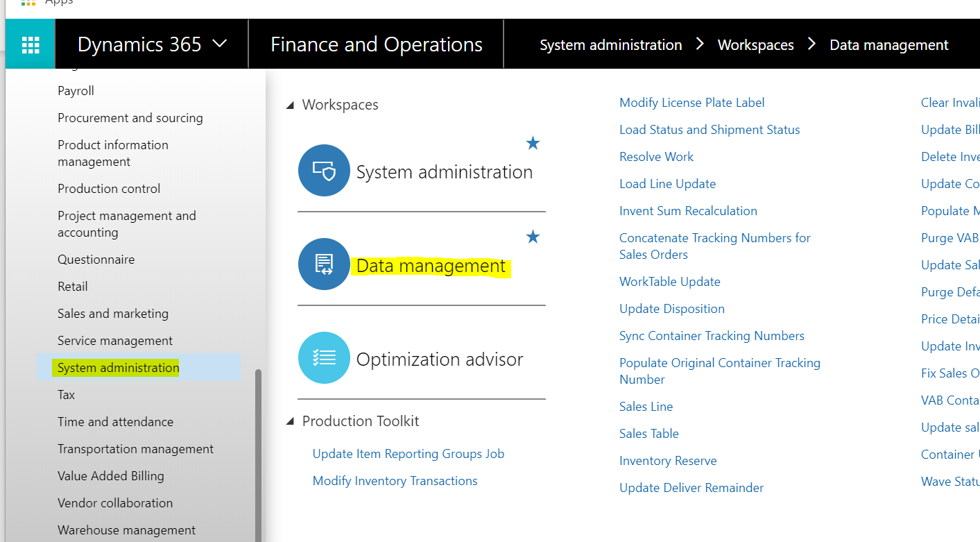Toggle the favorite star for Data management

pyautogui.click(x=533, y=237)
